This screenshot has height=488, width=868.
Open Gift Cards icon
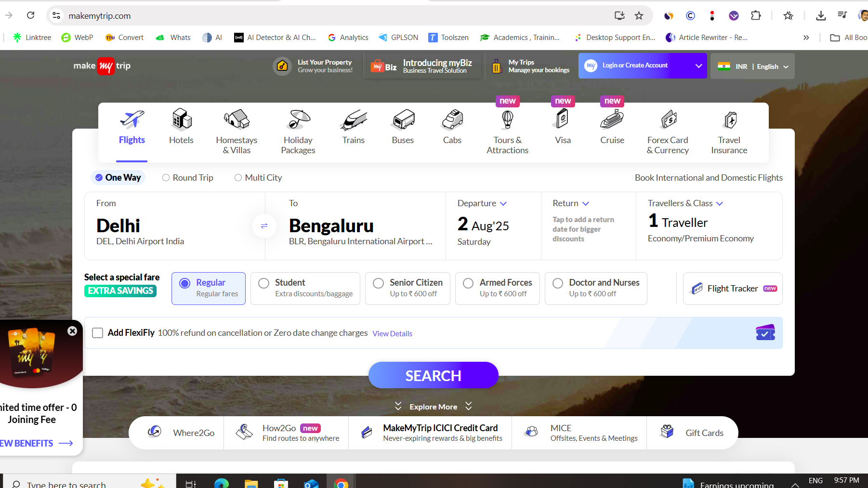point(667,432)
